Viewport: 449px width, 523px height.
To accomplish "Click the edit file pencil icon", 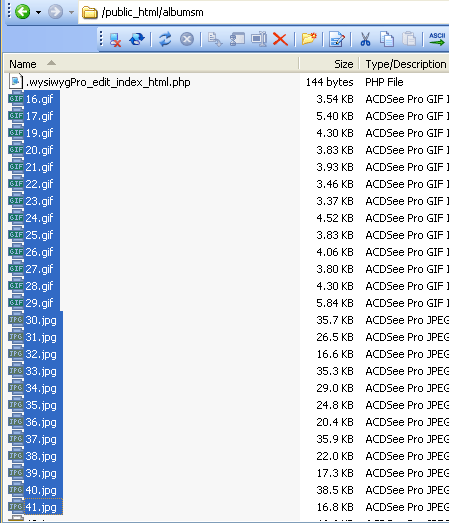I will point(337,39).
